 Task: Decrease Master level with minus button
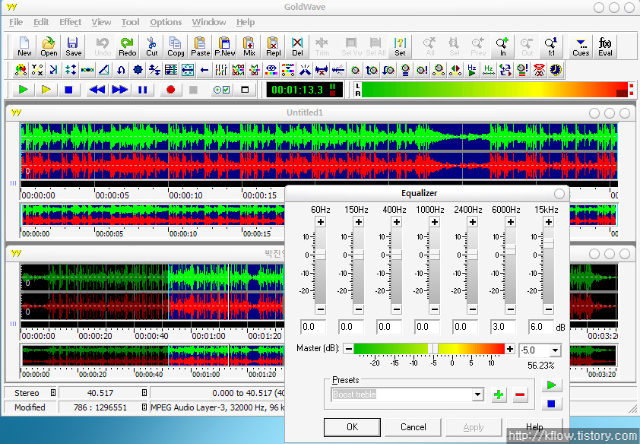pyautogui.click(x=349, y=349)
